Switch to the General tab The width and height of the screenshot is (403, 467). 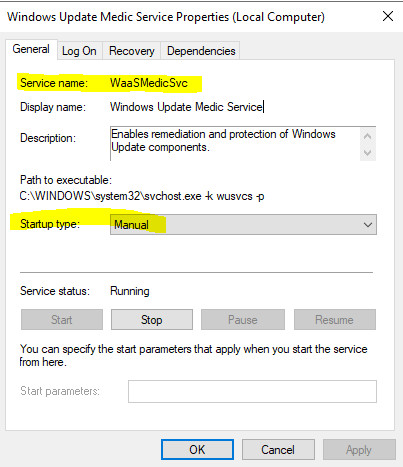[31, 49]
